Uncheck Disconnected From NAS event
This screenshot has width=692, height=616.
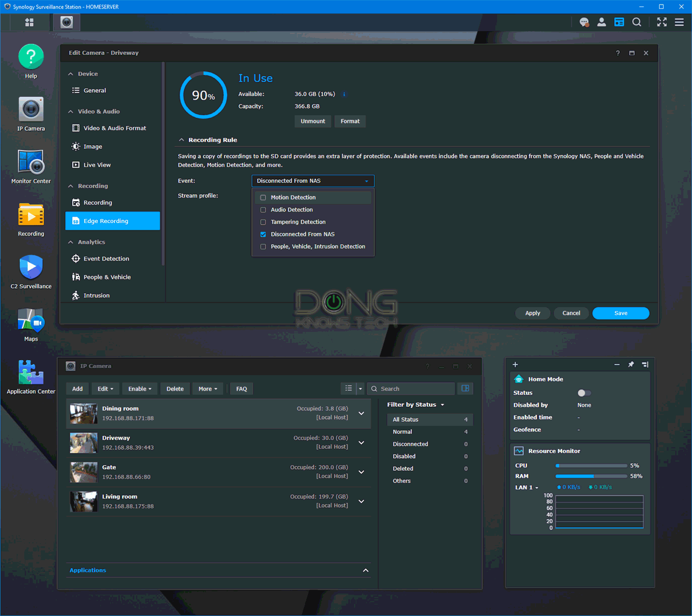tap(263, 234)
